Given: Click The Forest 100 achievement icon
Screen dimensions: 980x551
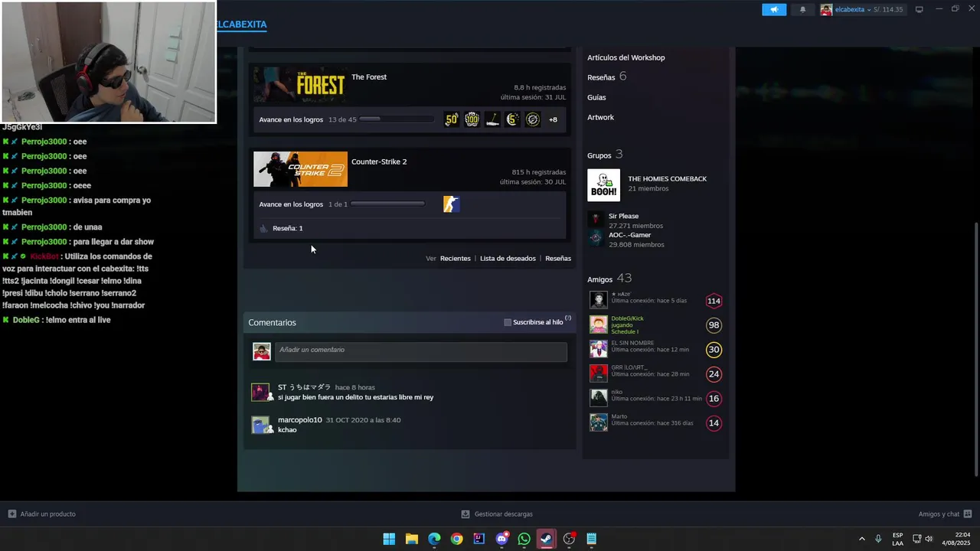Looking at the screenshot, I should (x=472, y=119).
